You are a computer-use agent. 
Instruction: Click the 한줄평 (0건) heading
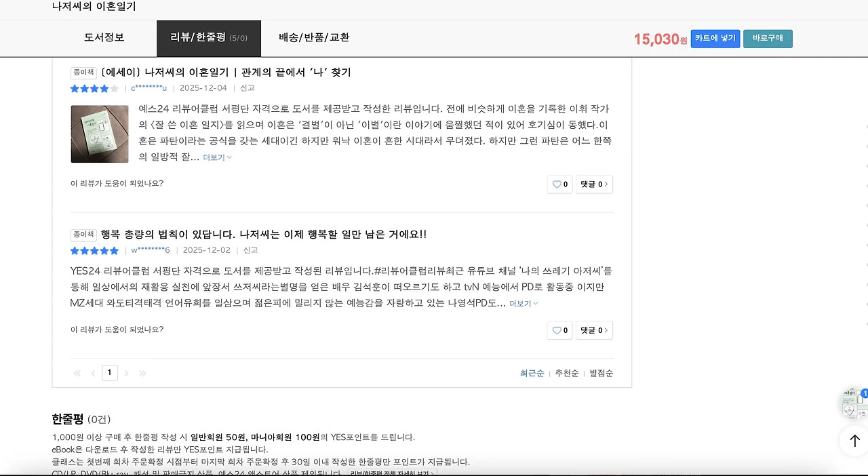tap(81, 419)
